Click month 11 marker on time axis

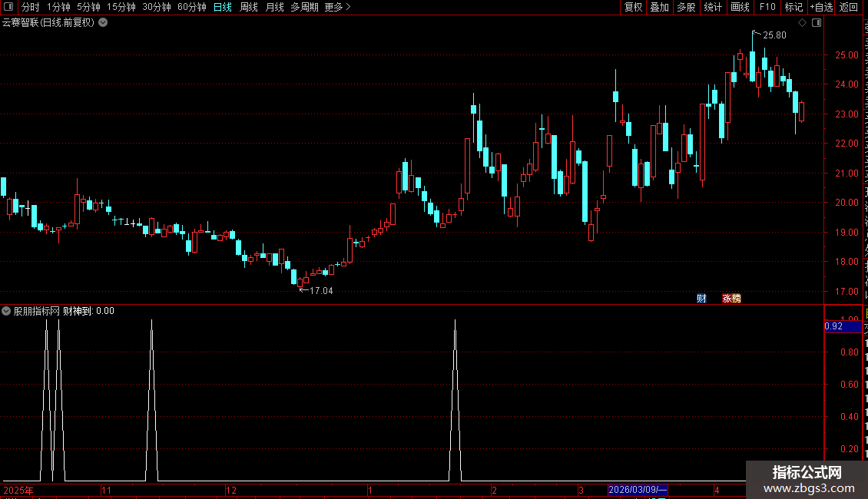point(106,490)
